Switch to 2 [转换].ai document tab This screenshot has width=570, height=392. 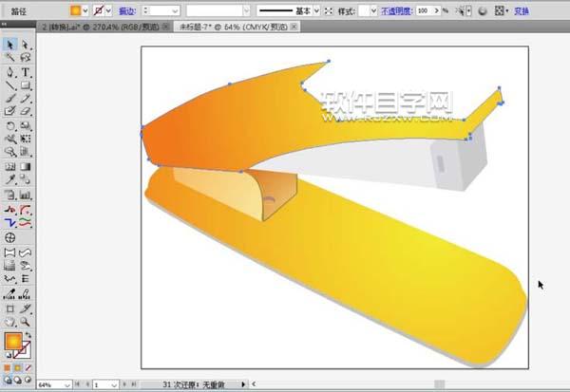coord(101,27)
